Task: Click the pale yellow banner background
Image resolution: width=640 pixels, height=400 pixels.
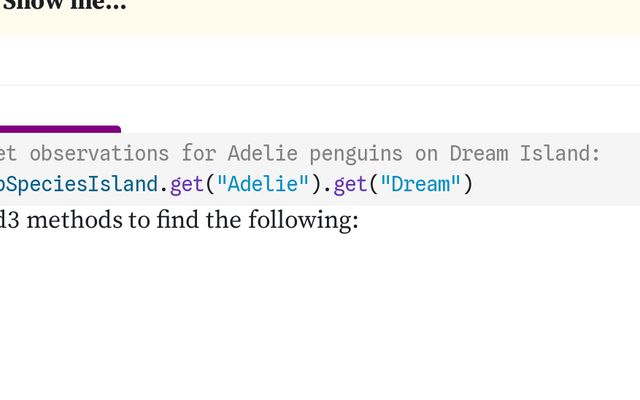Action: [x=400, y=15]
